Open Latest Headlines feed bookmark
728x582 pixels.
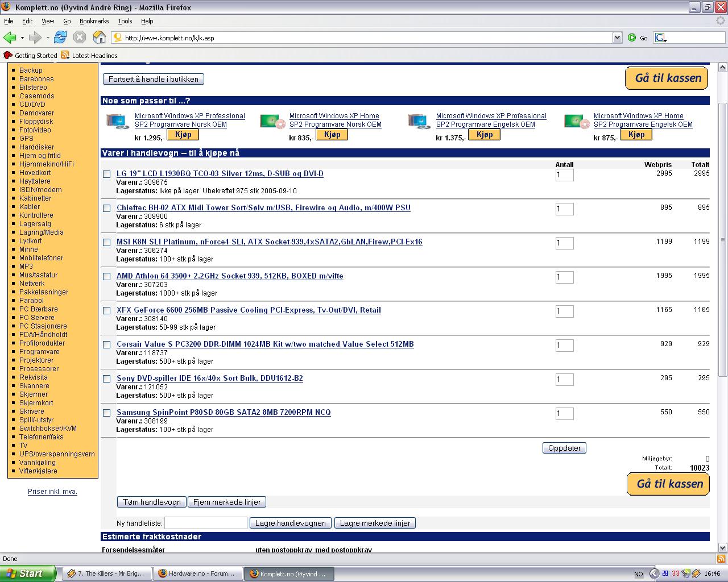89,55
